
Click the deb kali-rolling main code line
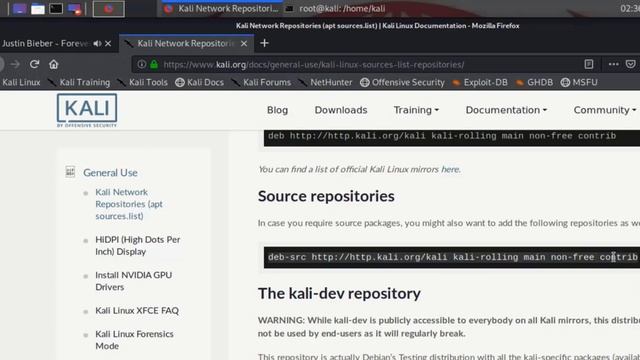(x=442, y=136)
